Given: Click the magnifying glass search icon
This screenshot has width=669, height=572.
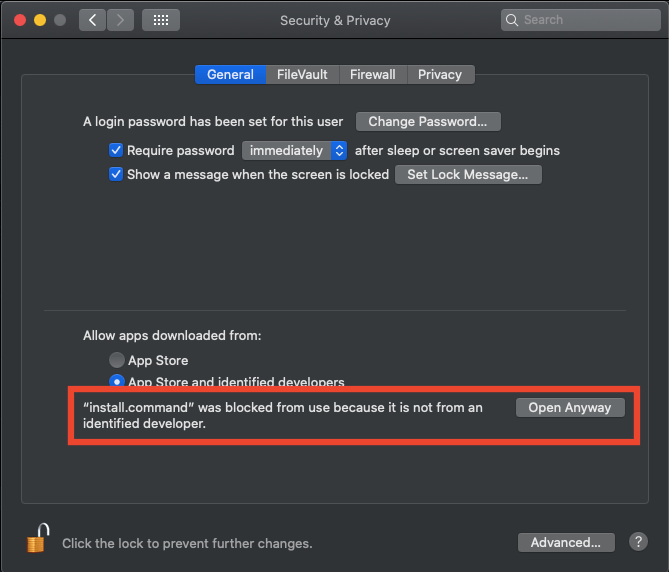Looking at the screenshot, I should coord(513,20).
